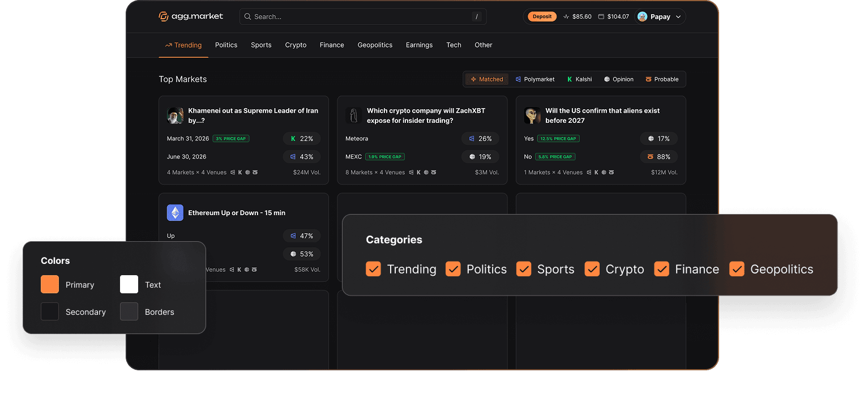Screen dimensions: 868x419
Task: Click the 53% price in Ethereum card
Action: (x=302, y=254)
